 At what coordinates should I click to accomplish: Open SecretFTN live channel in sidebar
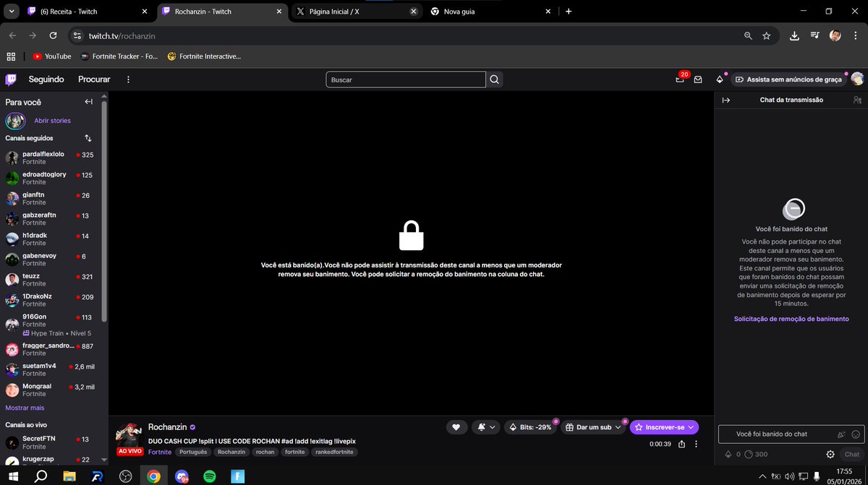pyautogui.click(x=49, y=443)
